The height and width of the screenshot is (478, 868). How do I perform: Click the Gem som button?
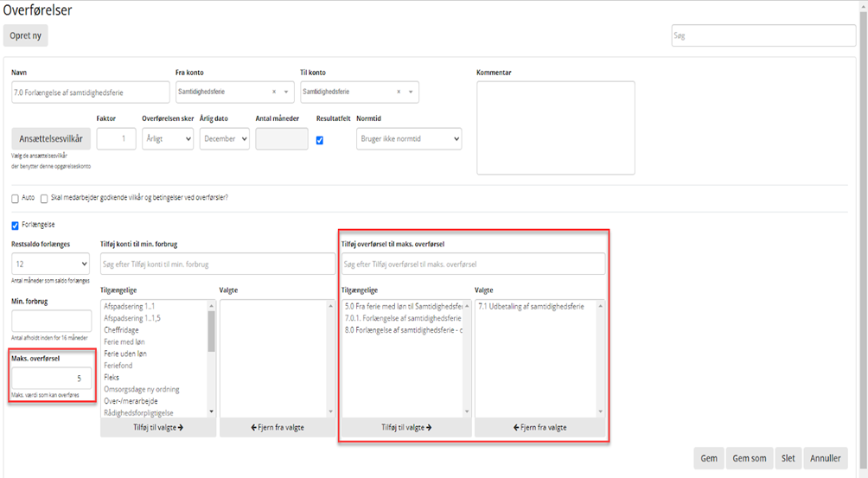749,458
